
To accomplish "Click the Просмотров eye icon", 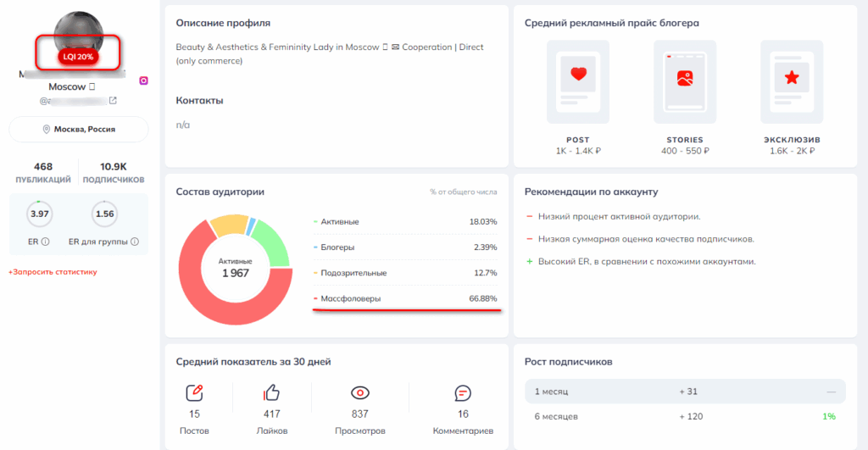I will (361, 393).
